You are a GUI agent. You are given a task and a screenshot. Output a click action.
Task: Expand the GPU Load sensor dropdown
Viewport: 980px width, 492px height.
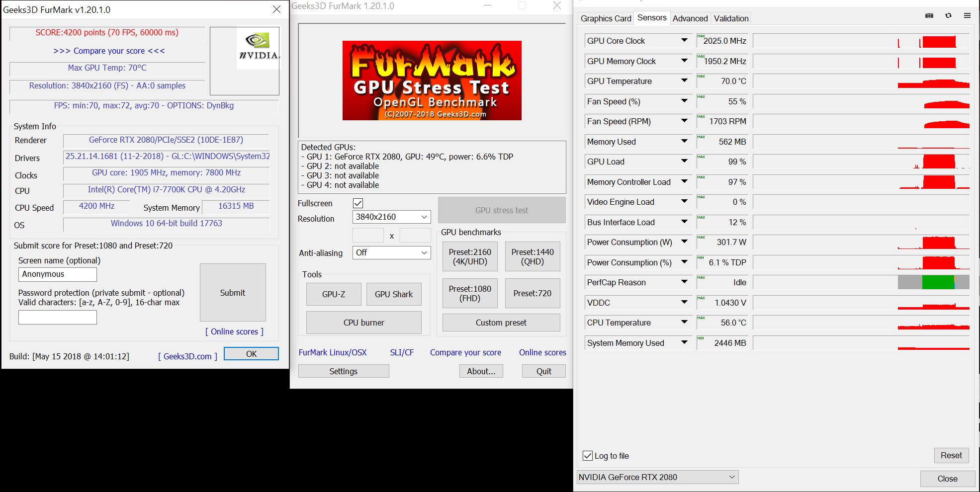click(684, 161)
